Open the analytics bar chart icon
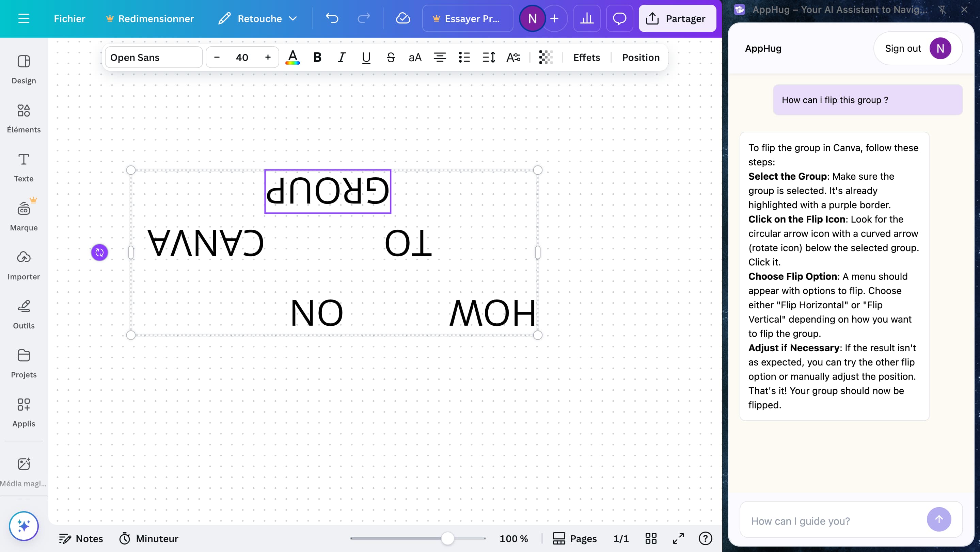The height and width of the screenshot is (552, 980). pos(587,18)
